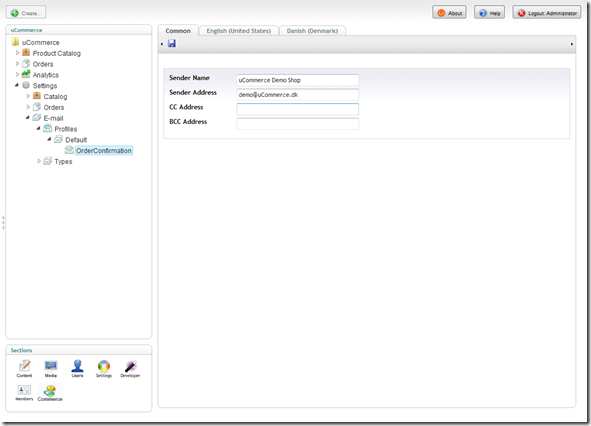Open the Help button

(489, 13)
